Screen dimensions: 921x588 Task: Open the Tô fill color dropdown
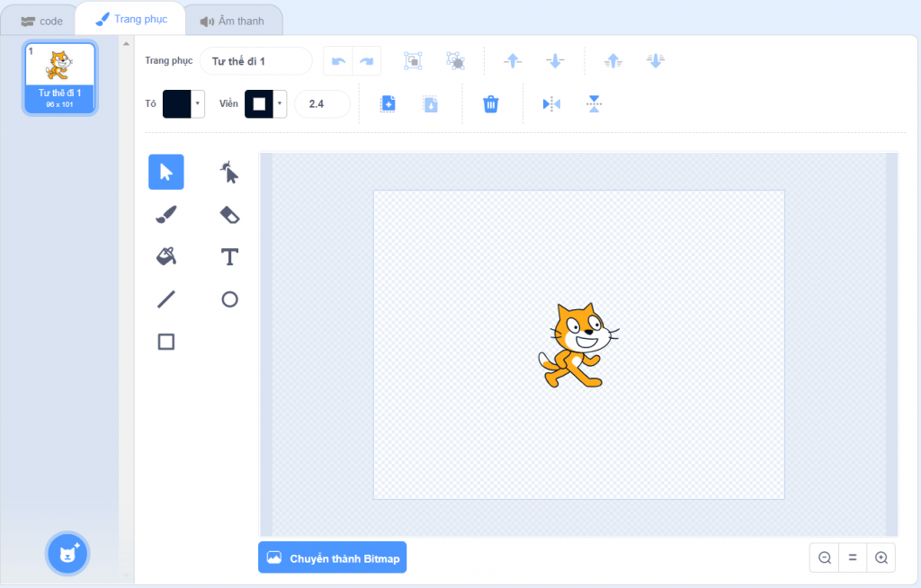pos(198,104)
